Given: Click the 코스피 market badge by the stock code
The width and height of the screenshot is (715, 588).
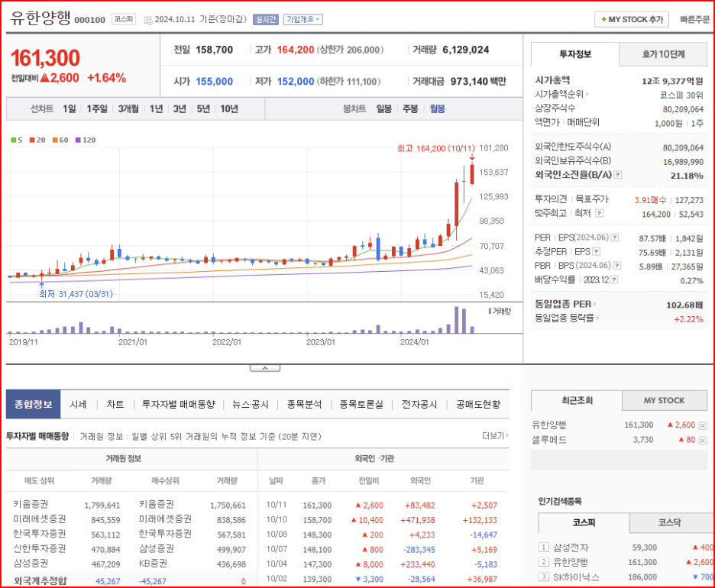Looking at the screenshot, I should point(124,19).
